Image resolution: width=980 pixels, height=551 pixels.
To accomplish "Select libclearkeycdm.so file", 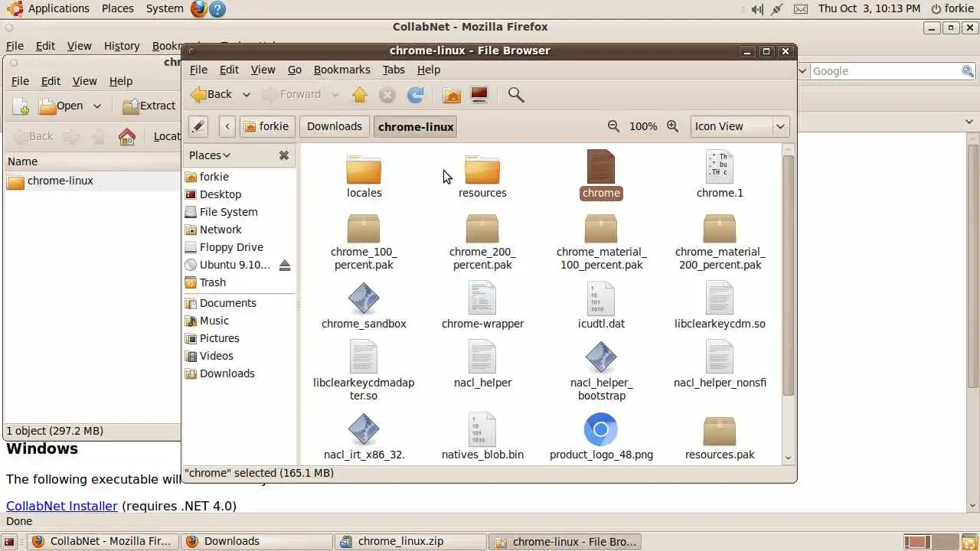I will click(x=720, y=305).
